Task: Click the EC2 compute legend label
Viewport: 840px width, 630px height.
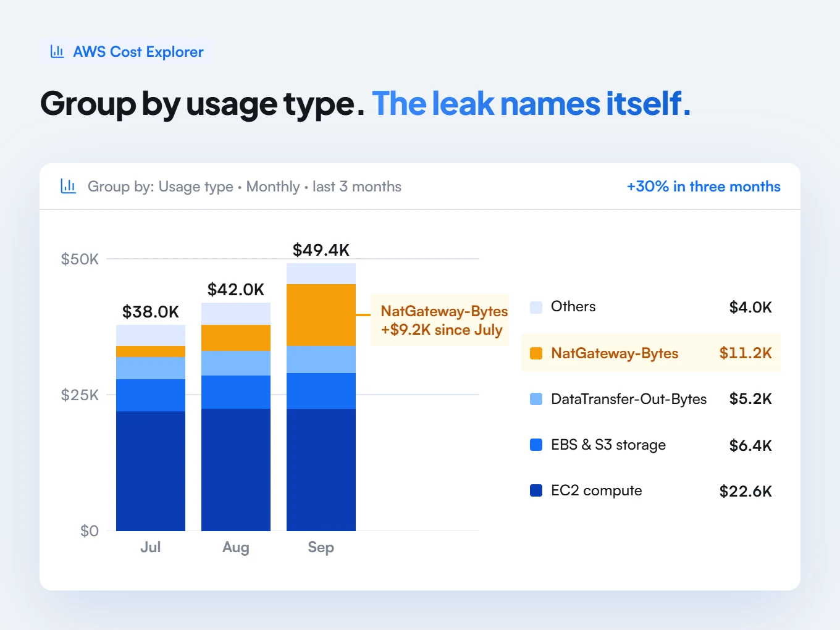Action: pos(597,490)
